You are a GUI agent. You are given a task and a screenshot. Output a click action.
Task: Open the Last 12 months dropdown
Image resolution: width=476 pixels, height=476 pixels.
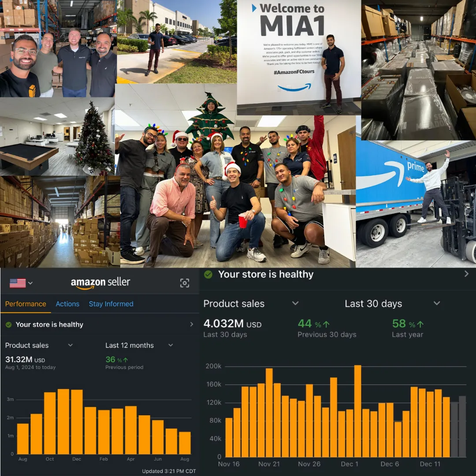(x=139, y=345)
